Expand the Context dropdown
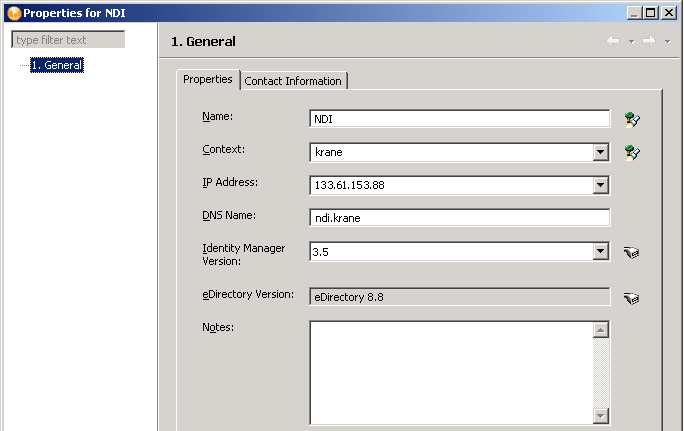Image resolution: width=684 pixels, height=431 pixels. coord(600,152)
